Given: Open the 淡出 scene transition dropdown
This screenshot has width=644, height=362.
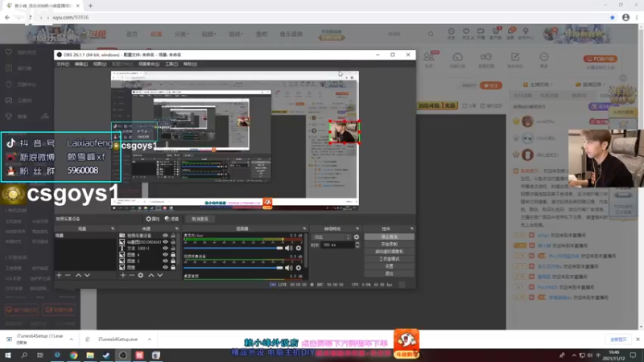Looking at the screenshot, I should click(x=332, y=237).
